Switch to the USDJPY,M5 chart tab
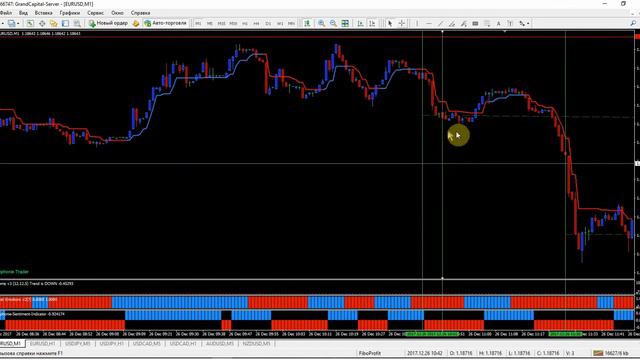Viewport: 640px width, 360px height. pos(78,344)
